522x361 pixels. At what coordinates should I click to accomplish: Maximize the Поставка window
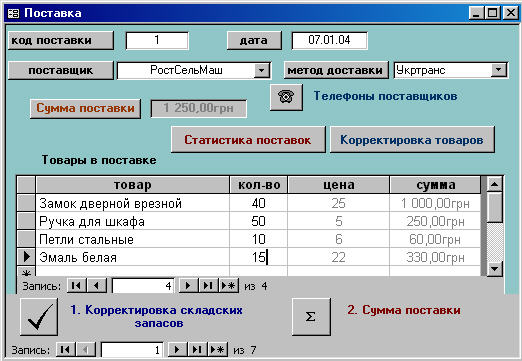[x=492, y=13]
